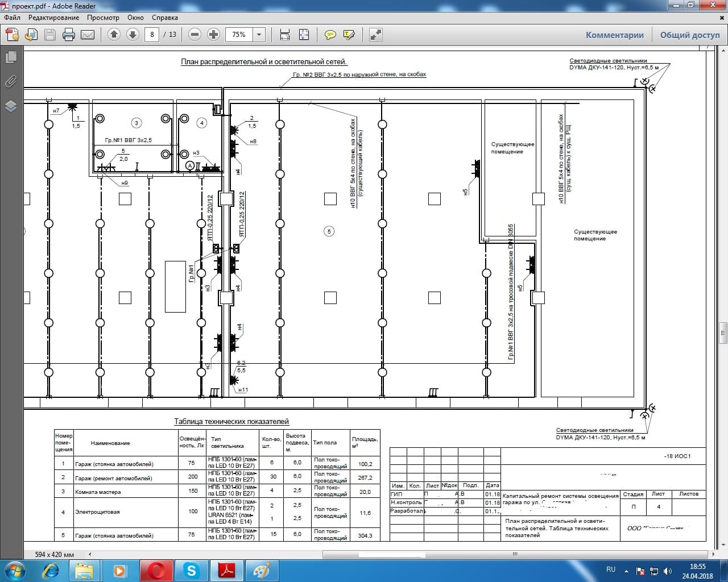
Task: Go to next page with the down arrow
Action: coord(133,35)
